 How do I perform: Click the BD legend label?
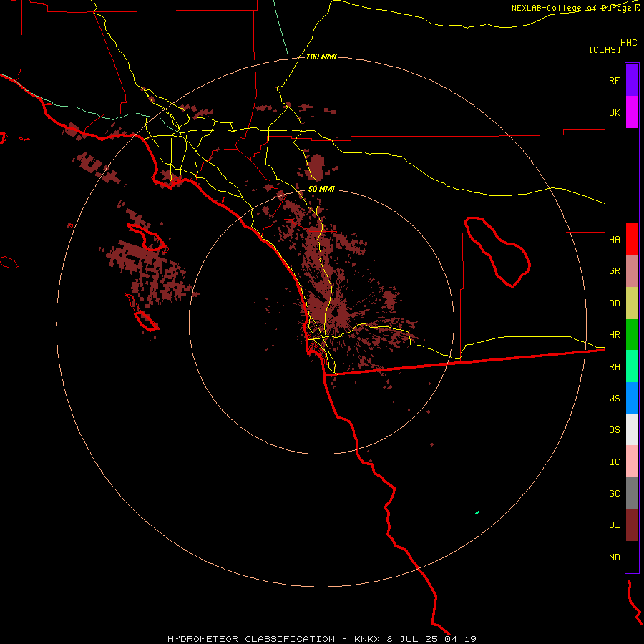614,303
